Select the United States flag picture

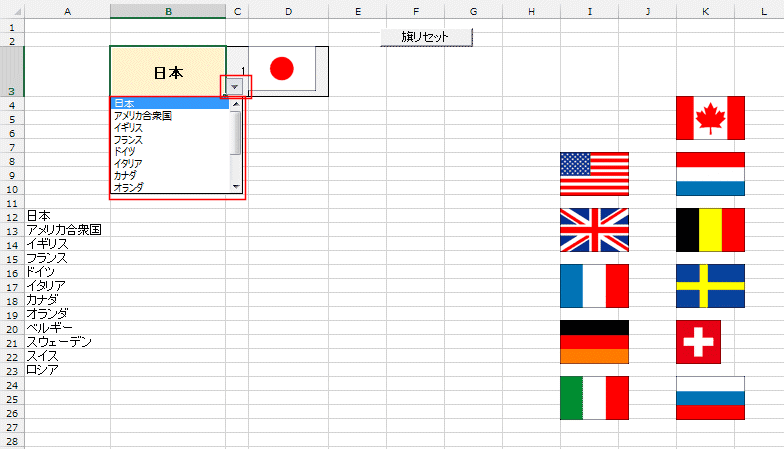[x=594, y=174]
